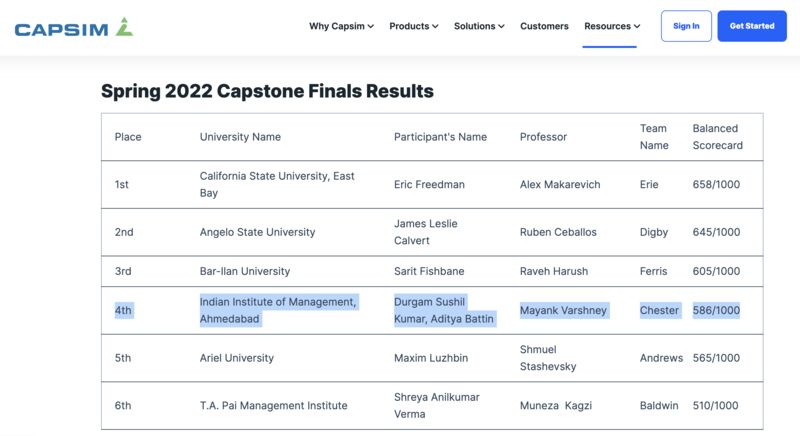
Task: Click the University Name column header
Action: click(x=240, y=137)
